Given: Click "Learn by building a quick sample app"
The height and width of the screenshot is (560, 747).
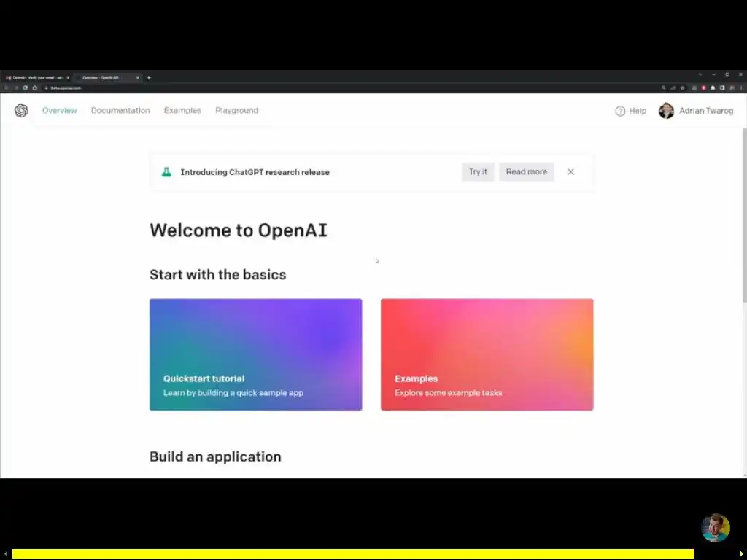Looking at the screenshot, I should point(233,393).
